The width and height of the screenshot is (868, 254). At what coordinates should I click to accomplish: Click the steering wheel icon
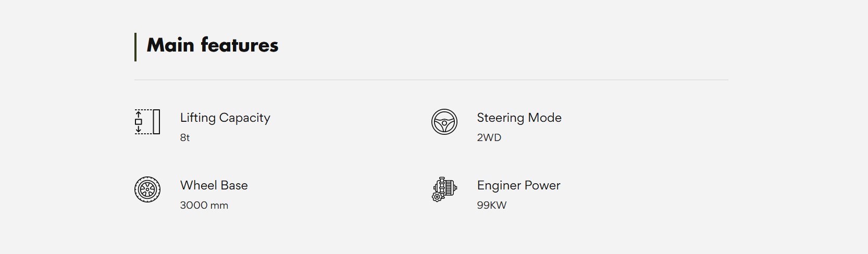coord(444,122)
